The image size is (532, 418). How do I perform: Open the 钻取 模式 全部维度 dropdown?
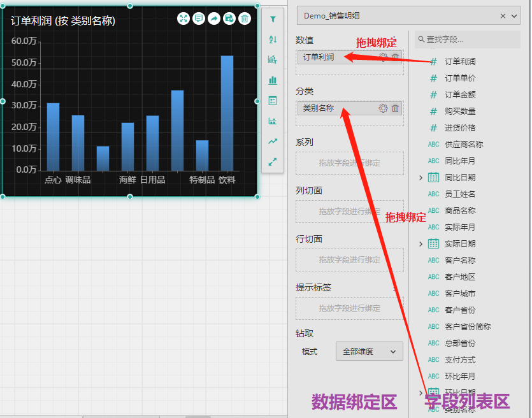tap(369, 352)
